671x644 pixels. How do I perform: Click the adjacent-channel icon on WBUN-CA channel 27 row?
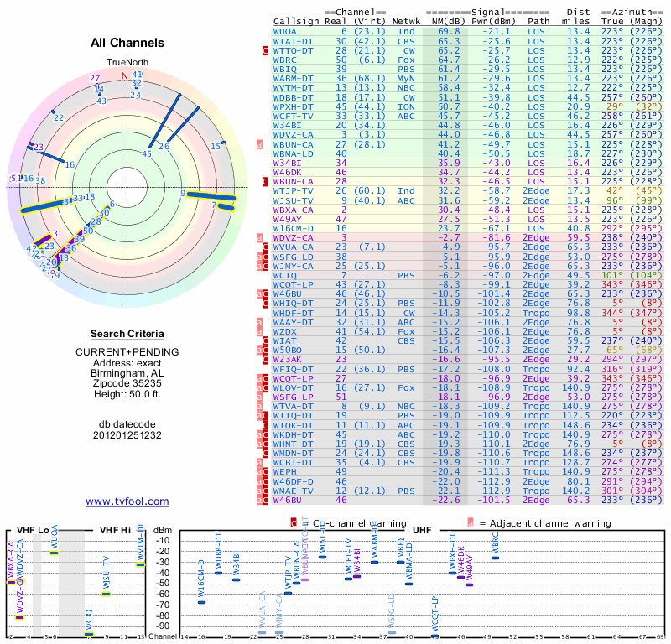[259, 144]
